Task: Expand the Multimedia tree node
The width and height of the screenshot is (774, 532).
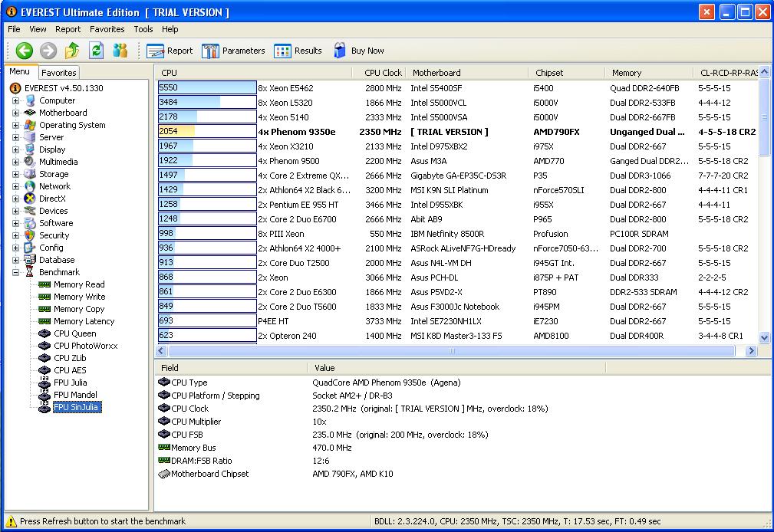Action: 16,162
